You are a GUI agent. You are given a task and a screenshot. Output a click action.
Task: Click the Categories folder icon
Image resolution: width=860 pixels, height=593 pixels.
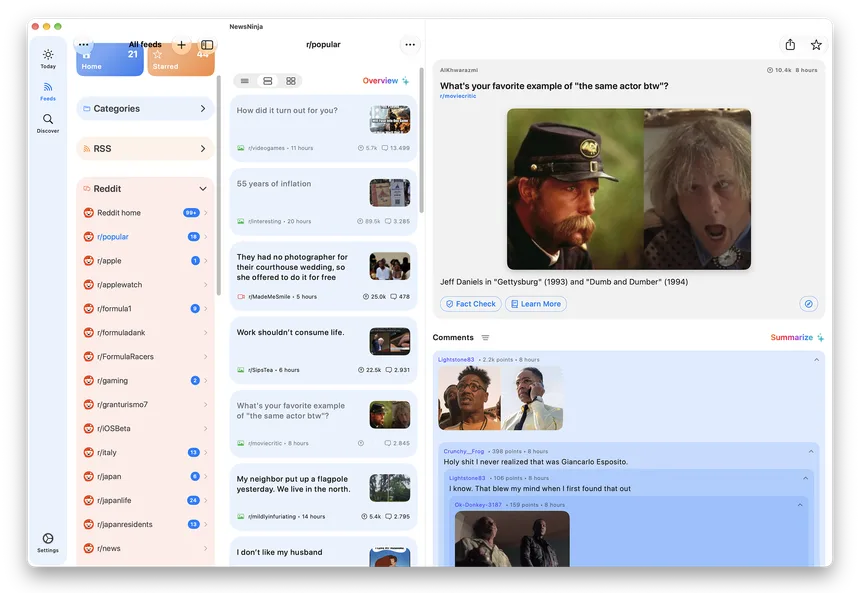coord(86,109)
